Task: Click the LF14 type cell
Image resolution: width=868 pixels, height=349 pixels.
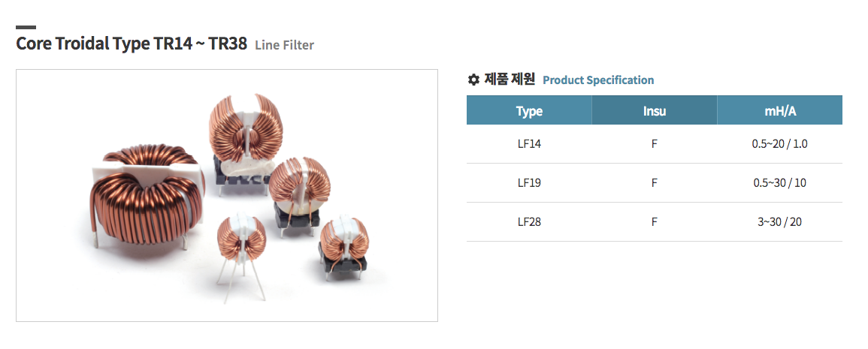Action: point(529,144)
